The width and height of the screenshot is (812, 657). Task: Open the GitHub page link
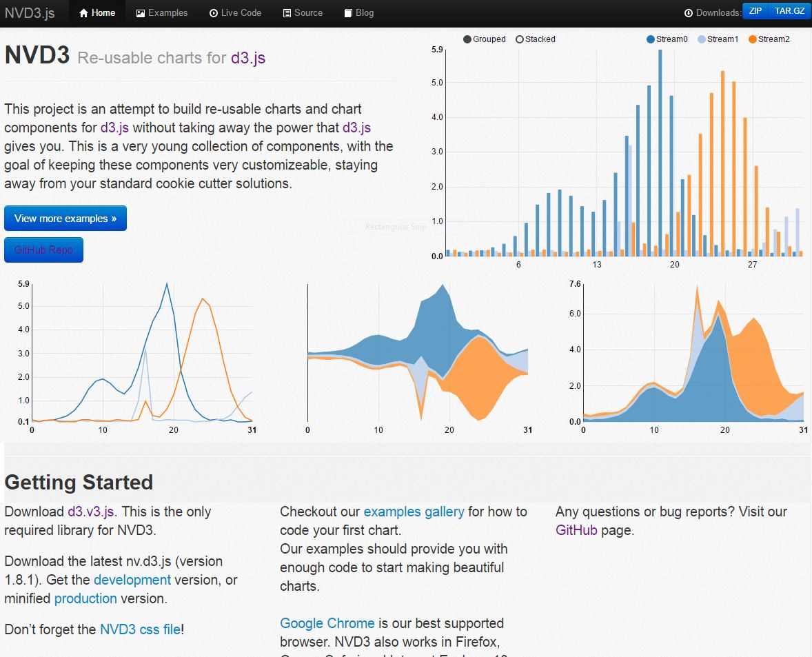(576, 530)
